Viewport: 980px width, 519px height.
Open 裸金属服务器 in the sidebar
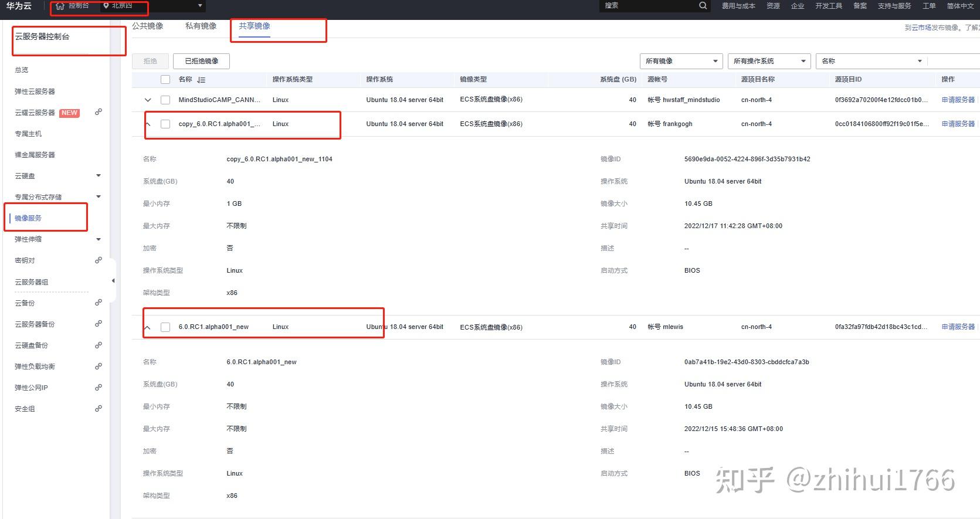(x=35, y=155)
